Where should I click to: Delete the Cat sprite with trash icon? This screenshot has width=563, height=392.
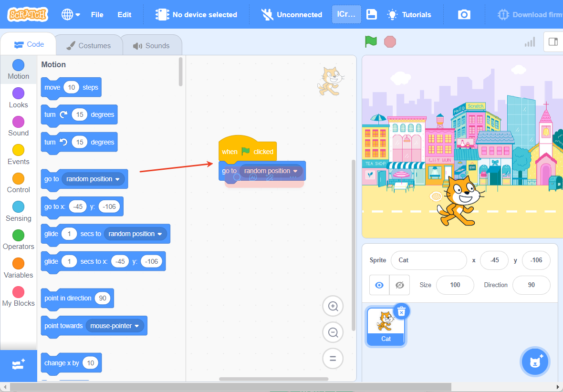click(x=401, y=311)
